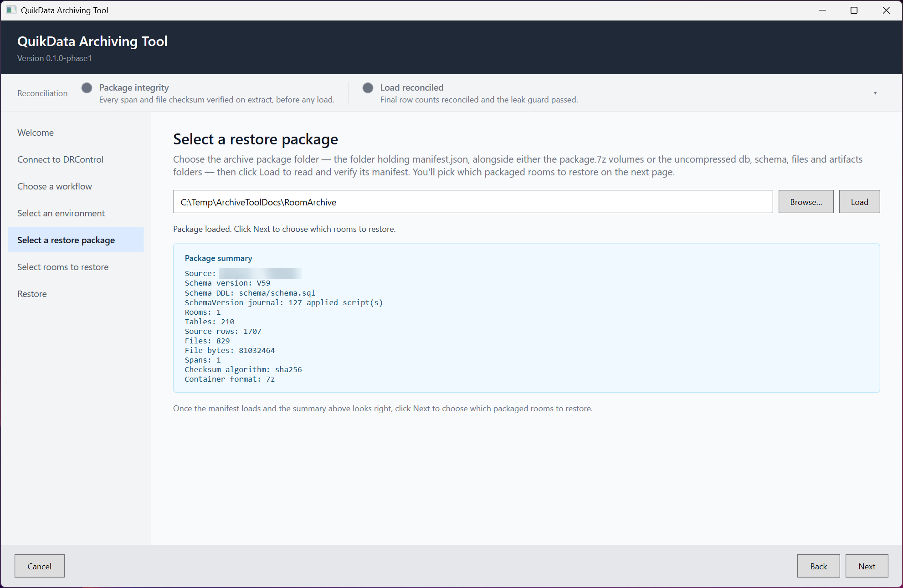Click the Package summary heading
Screen dimensions: 903x588
218,258
